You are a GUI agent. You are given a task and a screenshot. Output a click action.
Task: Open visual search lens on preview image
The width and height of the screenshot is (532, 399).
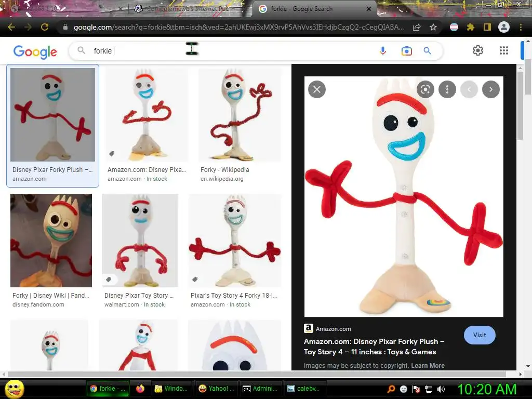click(425, 89)
